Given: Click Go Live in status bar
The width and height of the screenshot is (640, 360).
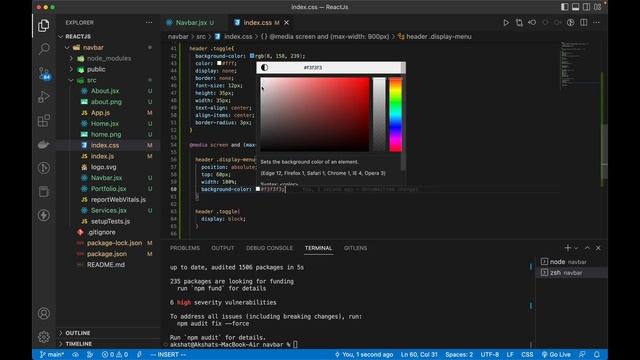Looking at the screenshot, I should click(x=556, y=354).
